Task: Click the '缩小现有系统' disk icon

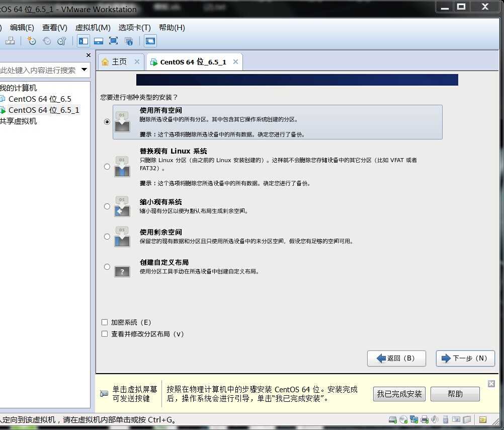Action: 122,206
